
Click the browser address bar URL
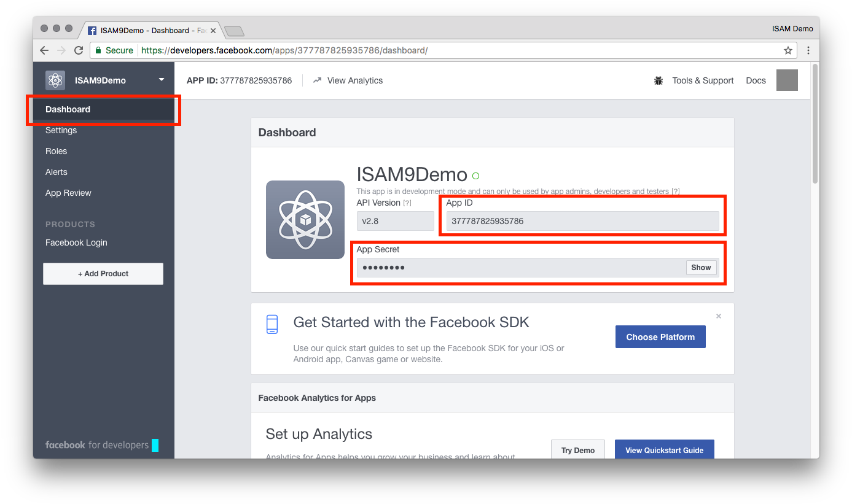pos(284,50)
